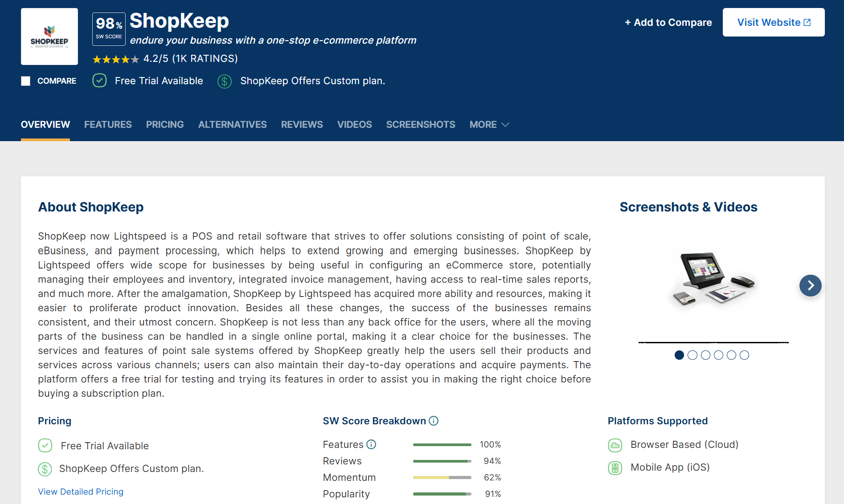
Task: Click the Screenshots & Videos heading
Action: pyautogui.click(x=688, y=207)
